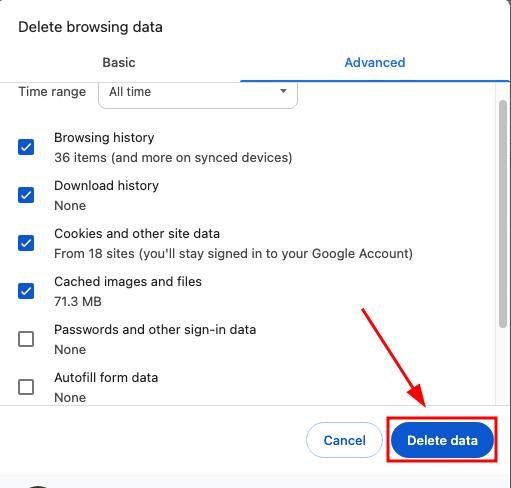Click the scrollbar track below the thumb
This screenshot has height=488, width=511.
click(503, 367)
